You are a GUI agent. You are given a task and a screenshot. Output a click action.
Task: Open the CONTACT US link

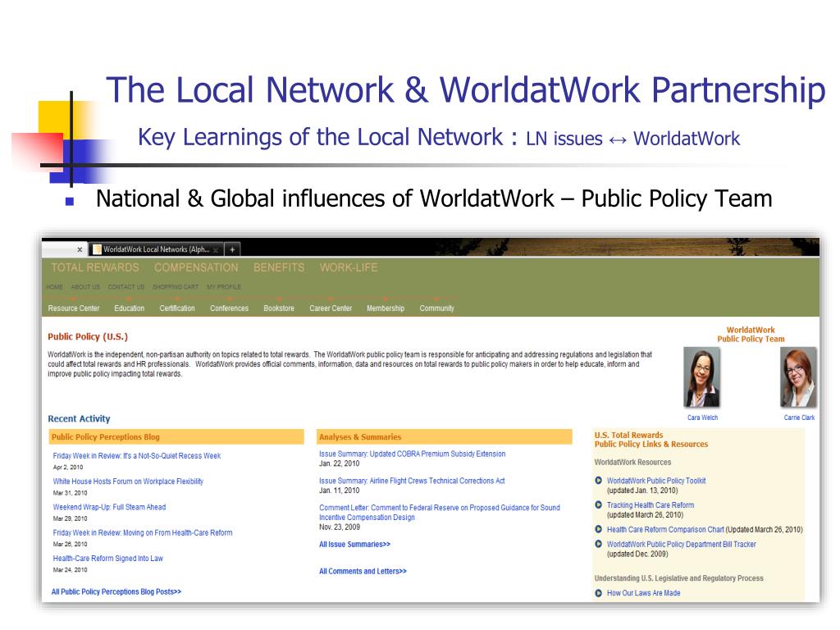click(x=126, y=287)
